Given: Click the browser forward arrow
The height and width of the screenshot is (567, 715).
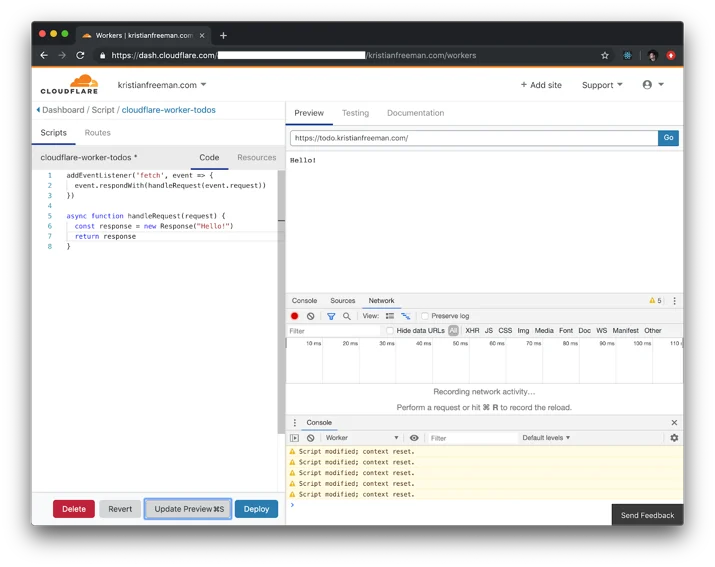Looking at the screenshot, I should 62,55.
